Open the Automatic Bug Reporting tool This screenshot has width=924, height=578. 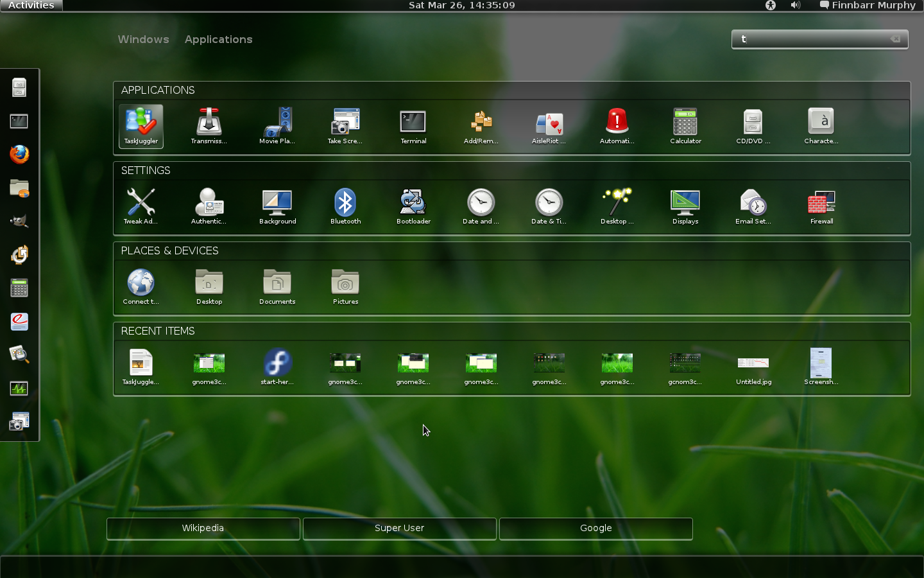click(617, 127)
